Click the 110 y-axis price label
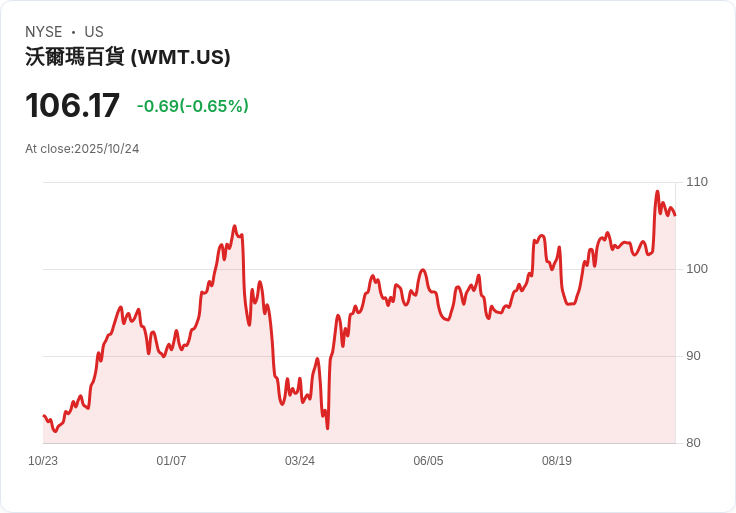This screenshot has width=736, height=513. (x=697, y=182)
